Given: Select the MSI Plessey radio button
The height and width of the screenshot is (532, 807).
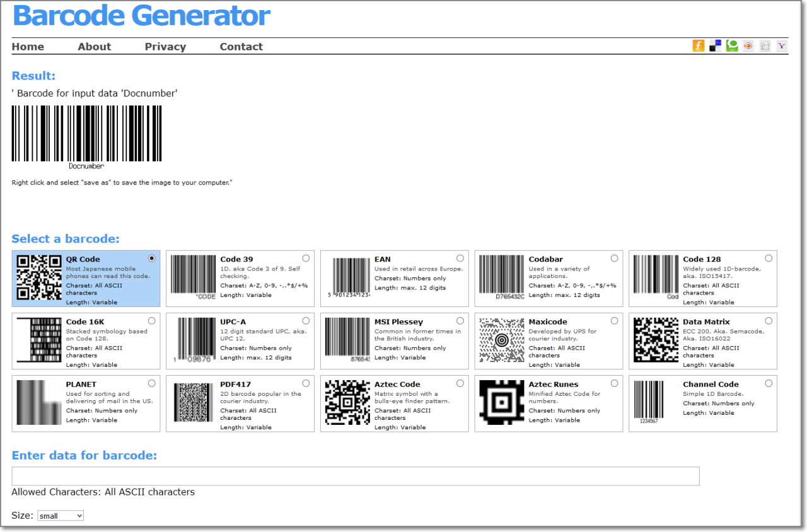Looking at the screenshot, I should pos(460,321).
